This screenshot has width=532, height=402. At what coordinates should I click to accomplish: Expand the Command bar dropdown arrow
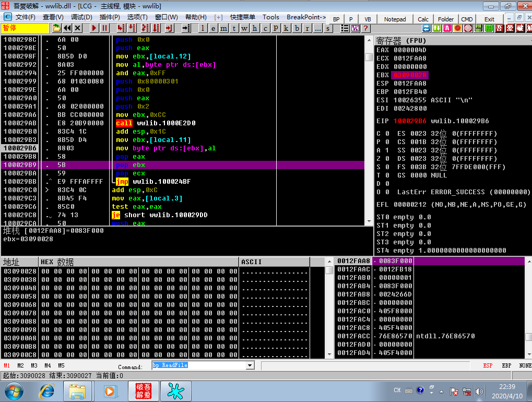(x=250, y=365)
